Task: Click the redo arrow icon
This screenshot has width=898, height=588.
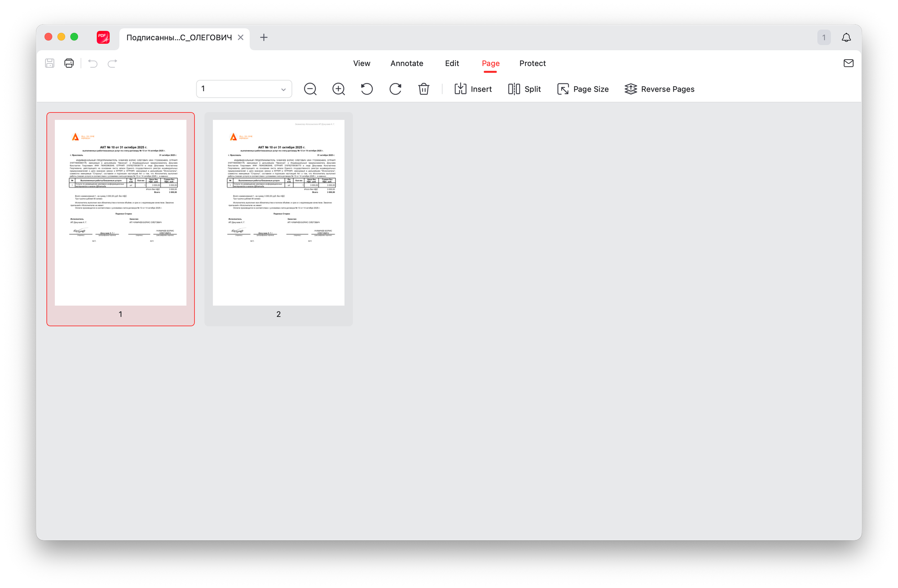Action: coord(112,63)
